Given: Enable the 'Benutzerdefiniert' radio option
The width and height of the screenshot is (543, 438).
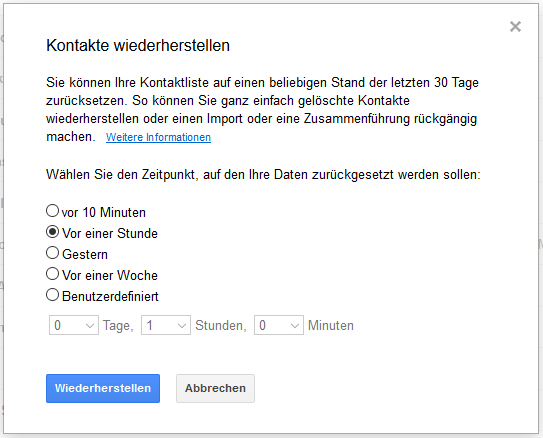Looking at the screenshot, I should click(52, 295).
